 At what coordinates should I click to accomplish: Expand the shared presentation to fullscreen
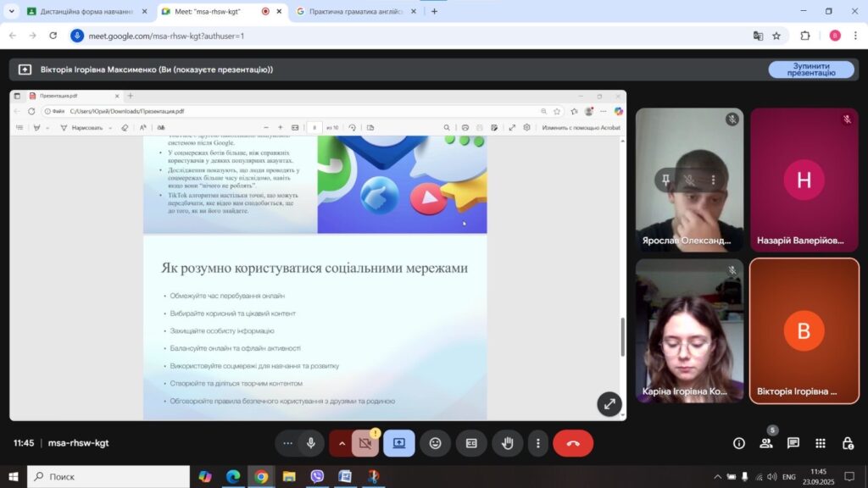pyautogui.click(x=609, y=403)
